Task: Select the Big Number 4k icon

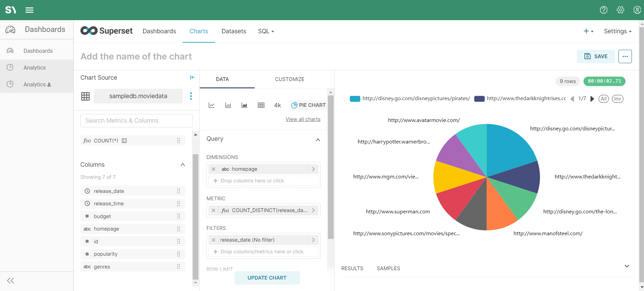Action: tap(277, 105)
